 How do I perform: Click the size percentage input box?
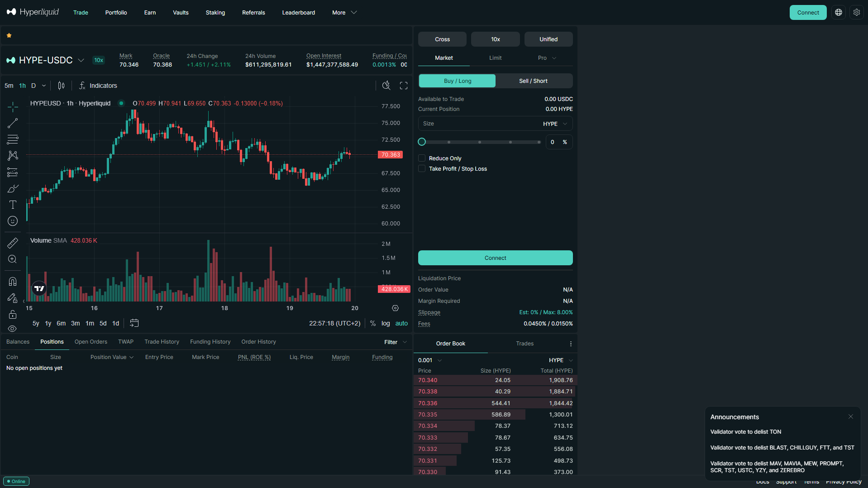(x=559, y=142)
